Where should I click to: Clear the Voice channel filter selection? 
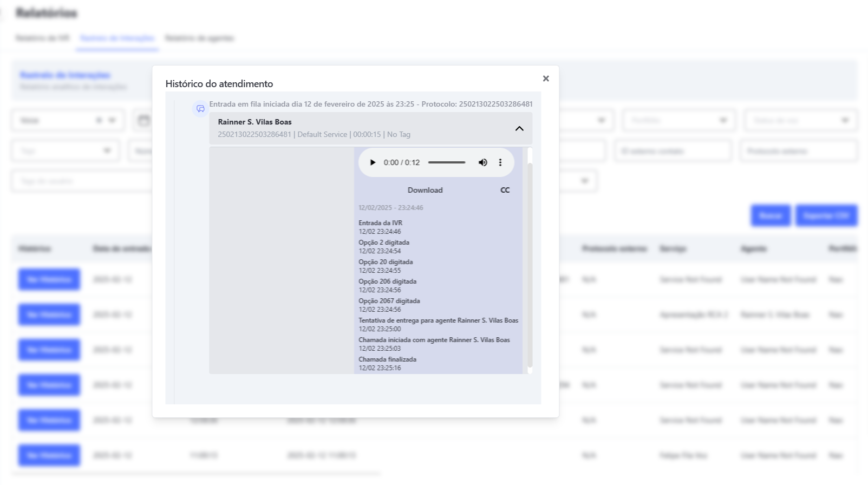pyautogui.click(x=99, y=120)
